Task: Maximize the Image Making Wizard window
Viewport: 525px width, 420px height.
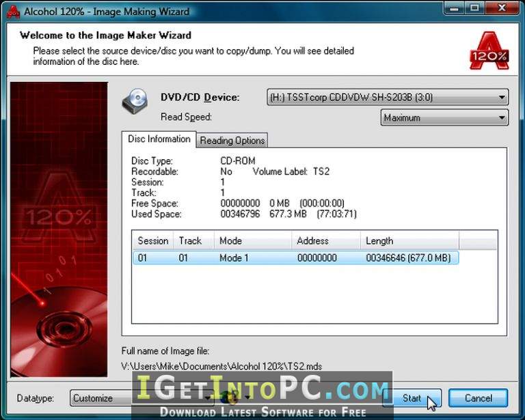Action: pos(475,8)
